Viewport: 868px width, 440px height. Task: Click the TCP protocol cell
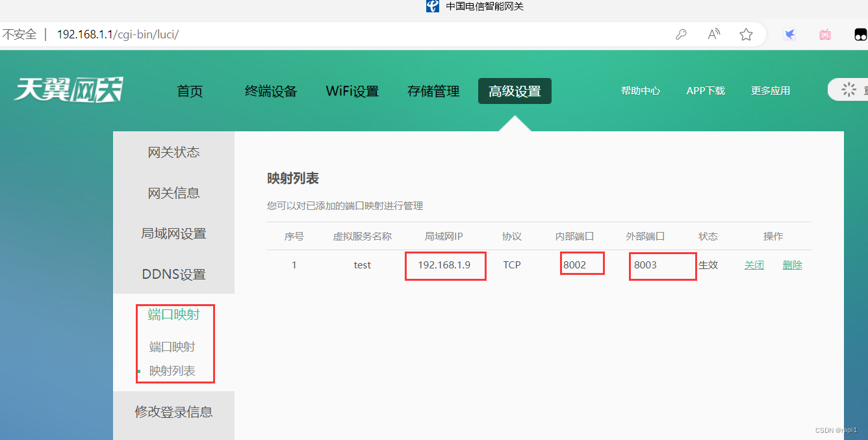tap(512, 265)
